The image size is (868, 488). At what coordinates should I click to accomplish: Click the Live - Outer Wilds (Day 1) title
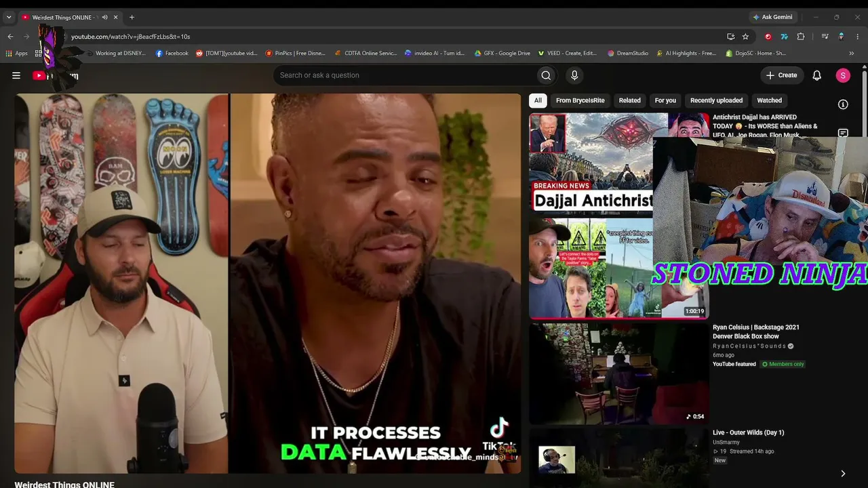[x=749, y=432]
